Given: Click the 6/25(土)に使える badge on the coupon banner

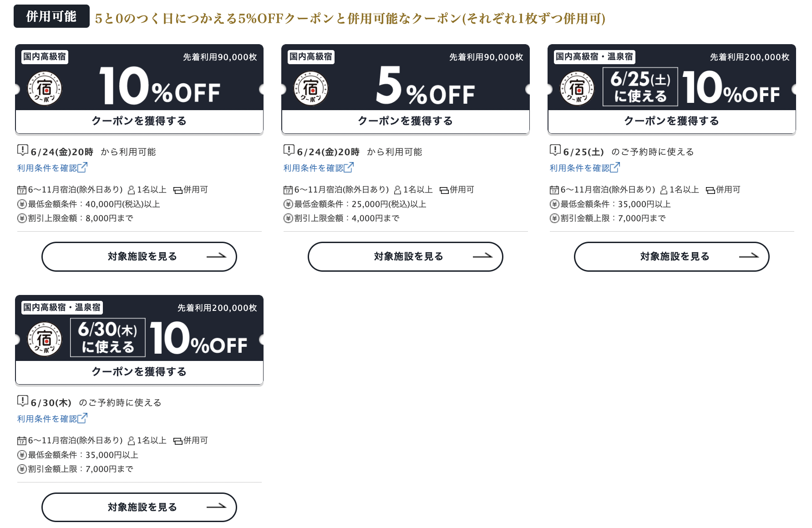Looking at the screenshot, I should [640, 87].
